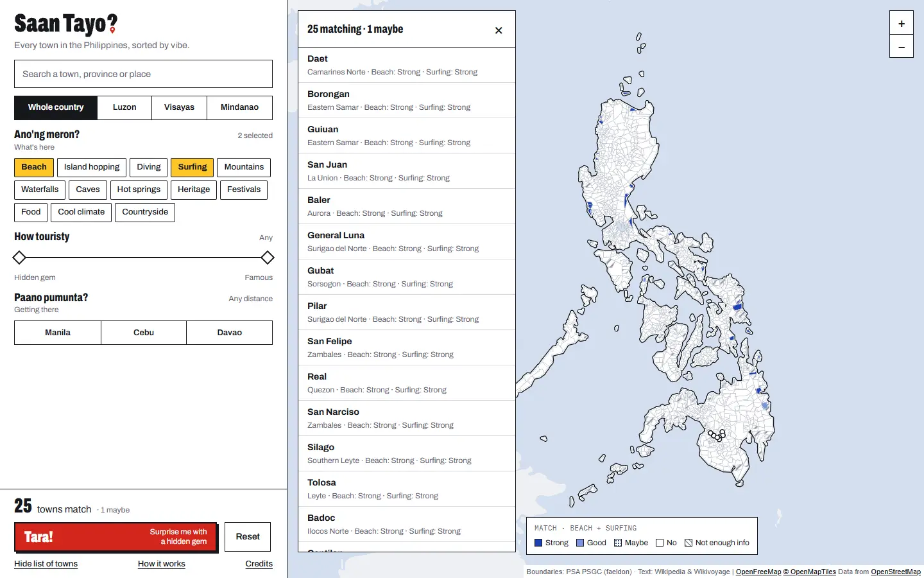Open Borongan in the results list
Image resolution: width=924 pixels, height=578 pixels.
pos(407,100)
